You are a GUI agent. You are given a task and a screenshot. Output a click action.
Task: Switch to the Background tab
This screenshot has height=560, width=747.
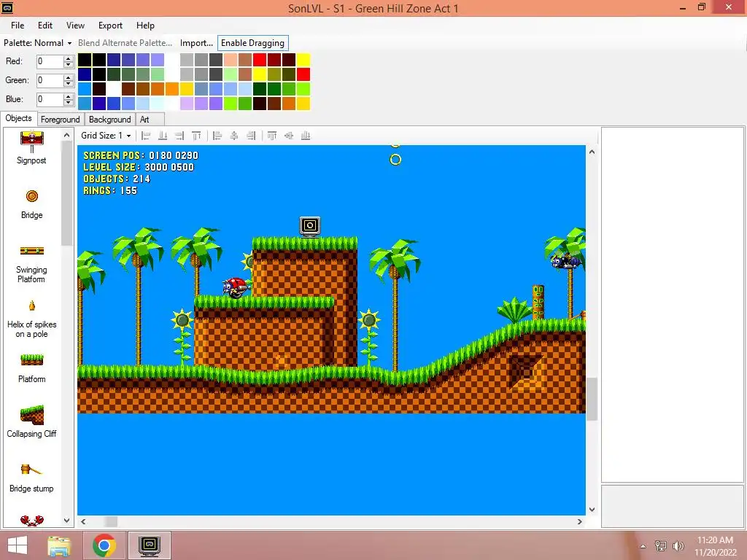[109, 120]
